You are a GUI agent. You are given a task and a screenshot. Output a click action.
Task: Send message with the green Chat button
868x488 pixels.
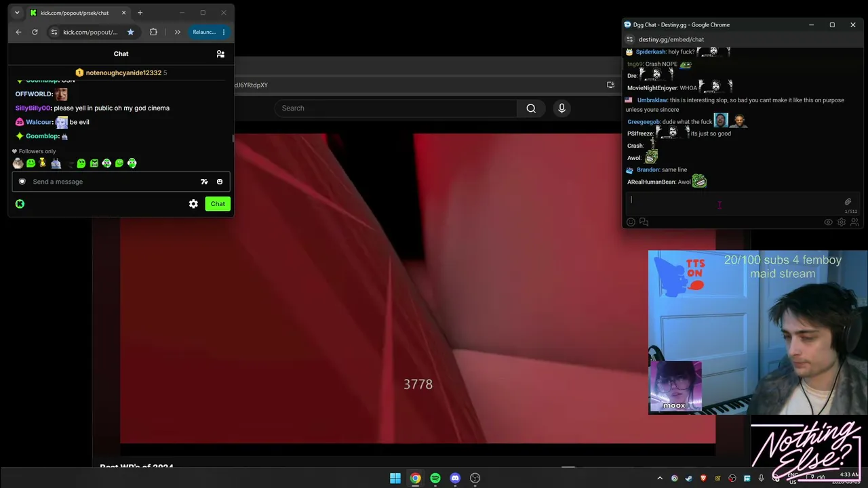point(218,203)
